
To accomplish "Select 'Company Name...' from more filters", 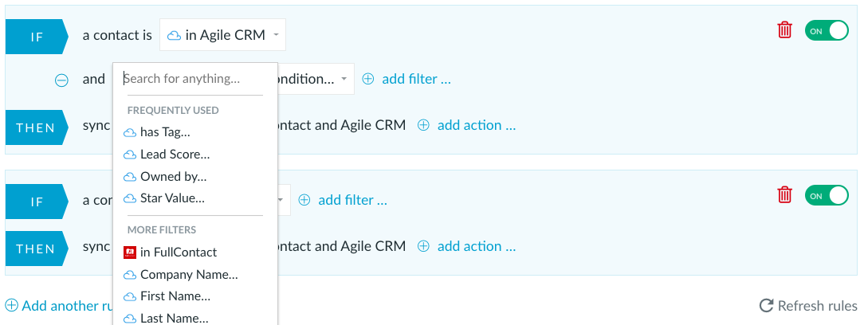I will point(189,275).
